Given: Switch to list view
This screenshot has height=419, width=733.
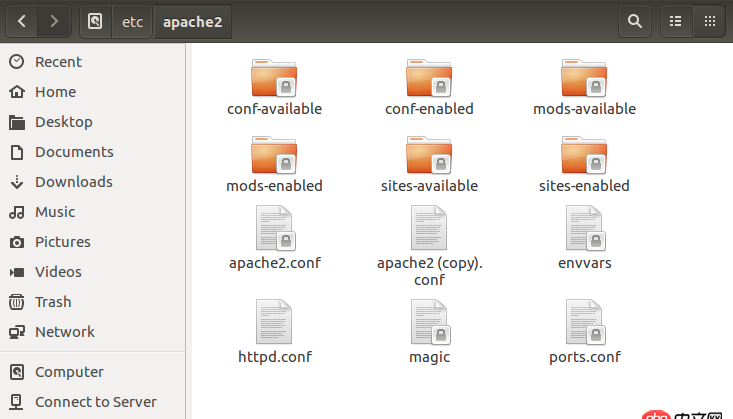Looking at the screenshot, I should coord(676,20).
